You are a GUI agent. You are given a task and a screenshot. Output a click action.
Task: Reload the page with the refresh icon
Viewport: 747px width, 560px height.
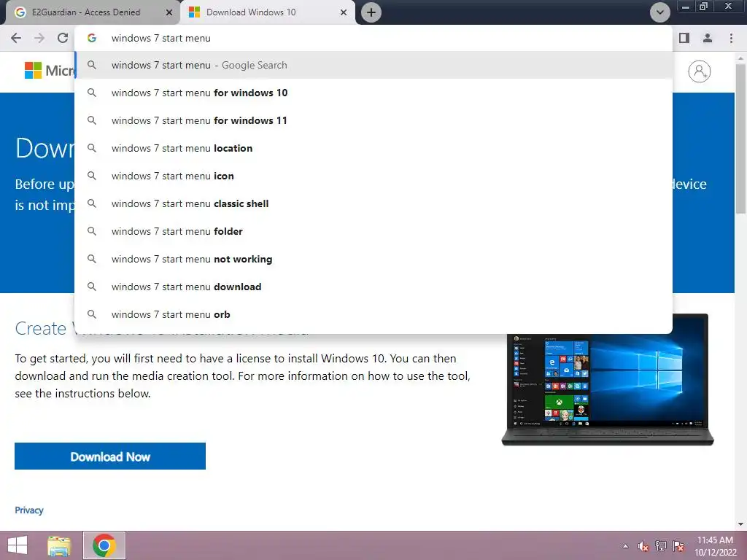(63, 38)
